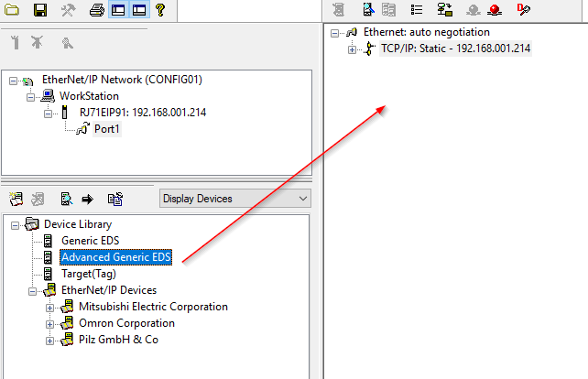588x379 pixels.
Task: Click the TCP/IP node branch icon
Action: coord(370,49)
